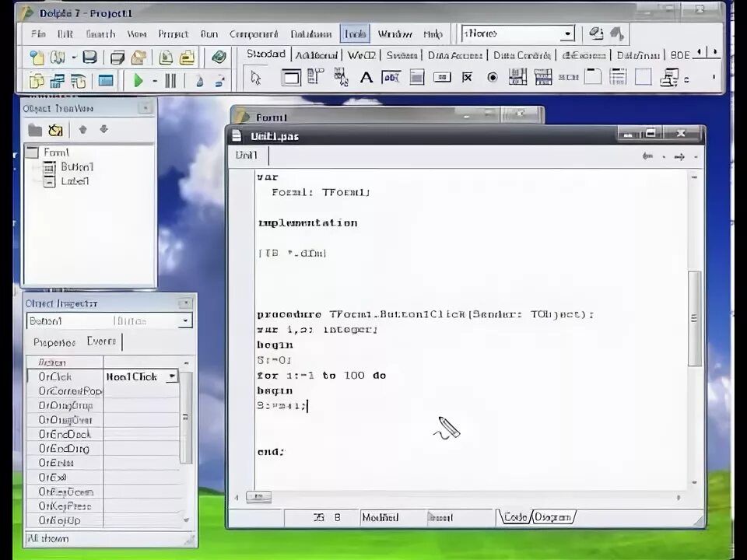
Task: Click the View Unit toolbar icon
Action: (x=37, y=80)
